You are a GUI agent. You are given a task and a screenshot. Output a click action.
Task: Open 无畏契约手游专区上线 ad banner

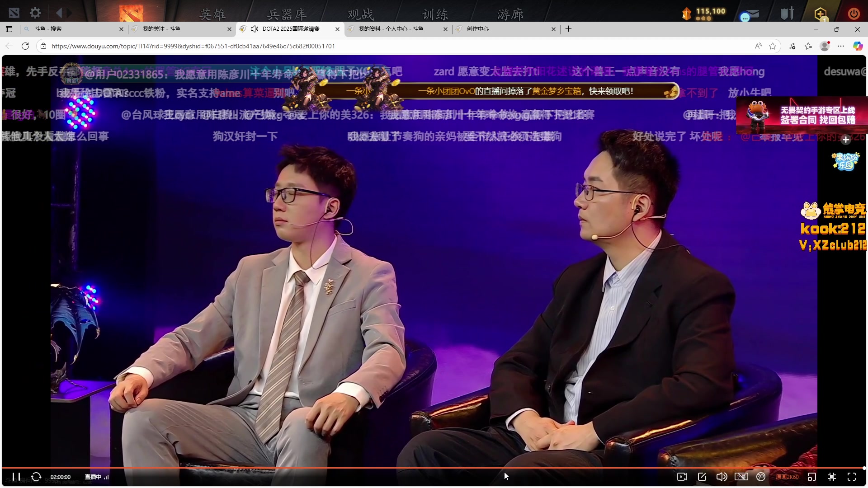point(802,115)
